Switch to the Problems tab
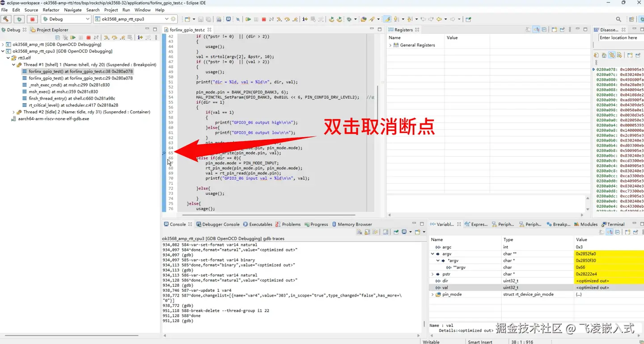This screenshot has height=344, width=644. coord(288,224)
